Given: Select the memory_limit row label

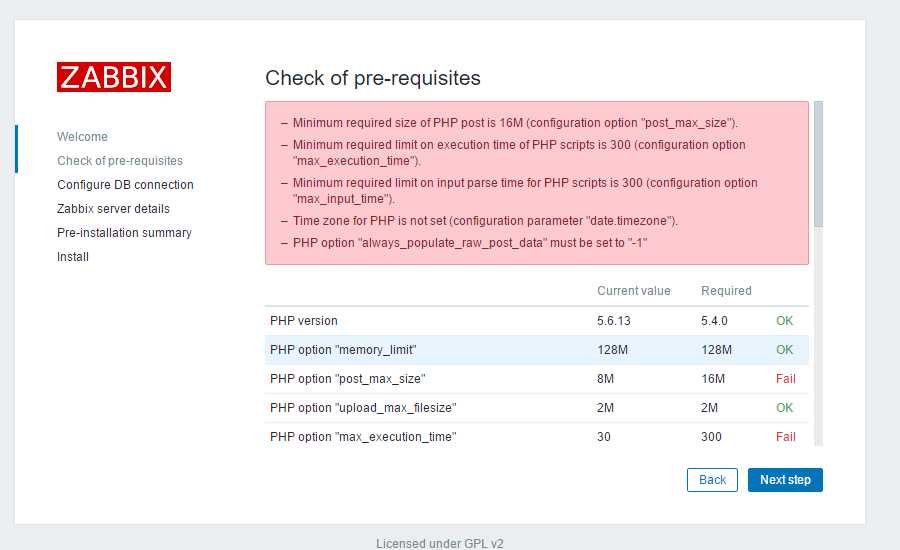Looking at the screenshot, I should (x=343, y=350).
